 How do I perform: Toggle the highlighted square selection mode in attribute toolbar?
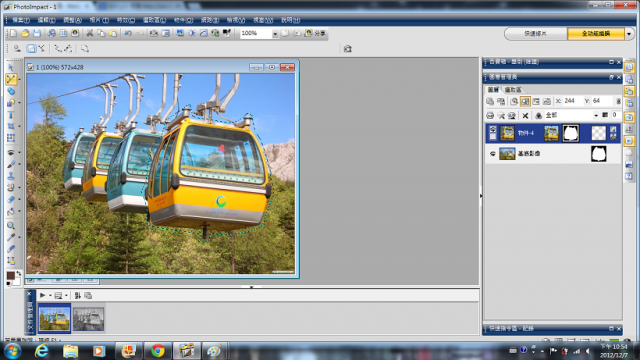(x=31, y=49)
